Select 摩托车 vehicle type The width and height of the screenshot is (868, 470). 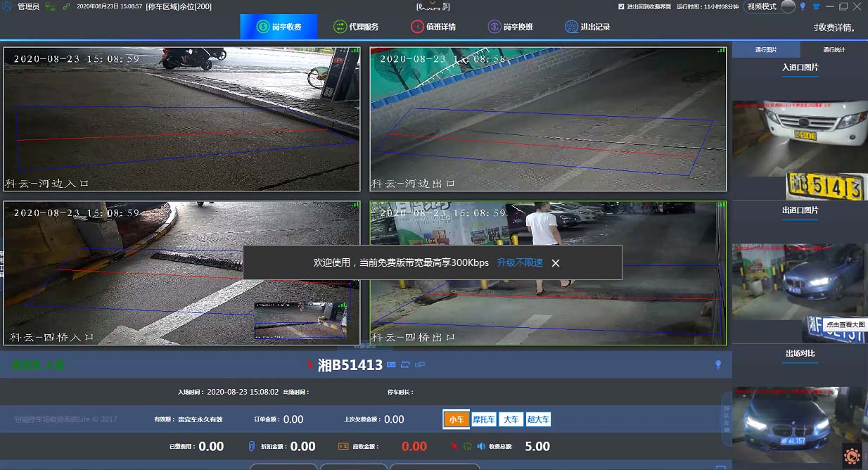[x=484, y=419]
